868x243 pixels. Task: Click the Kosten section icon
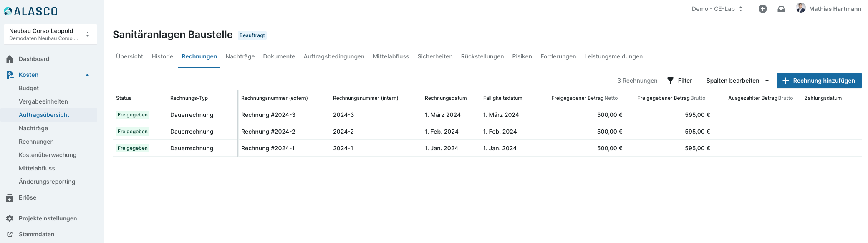[10, 75]
